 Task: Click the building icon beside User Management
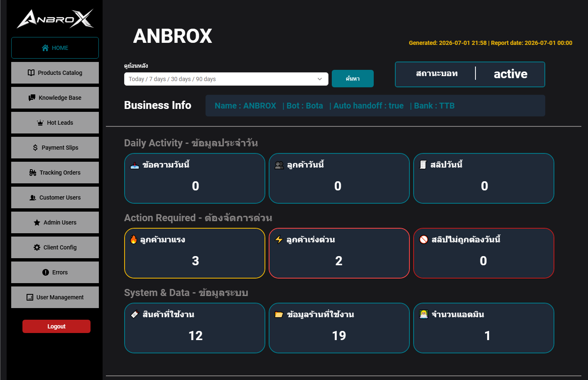click(30, 297)
